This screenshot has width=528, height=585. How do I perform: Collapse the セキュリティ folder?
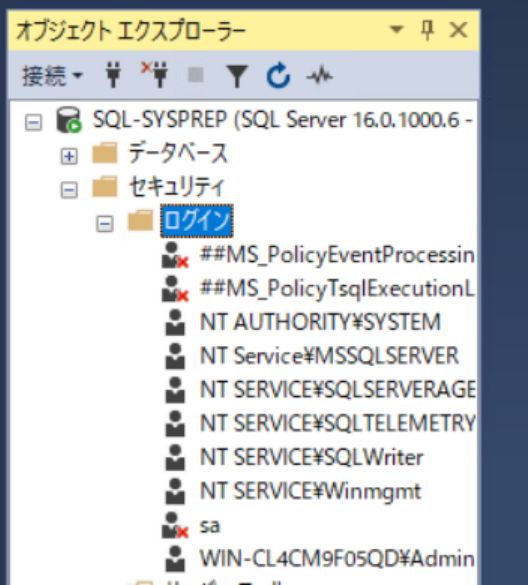point(69,190)
